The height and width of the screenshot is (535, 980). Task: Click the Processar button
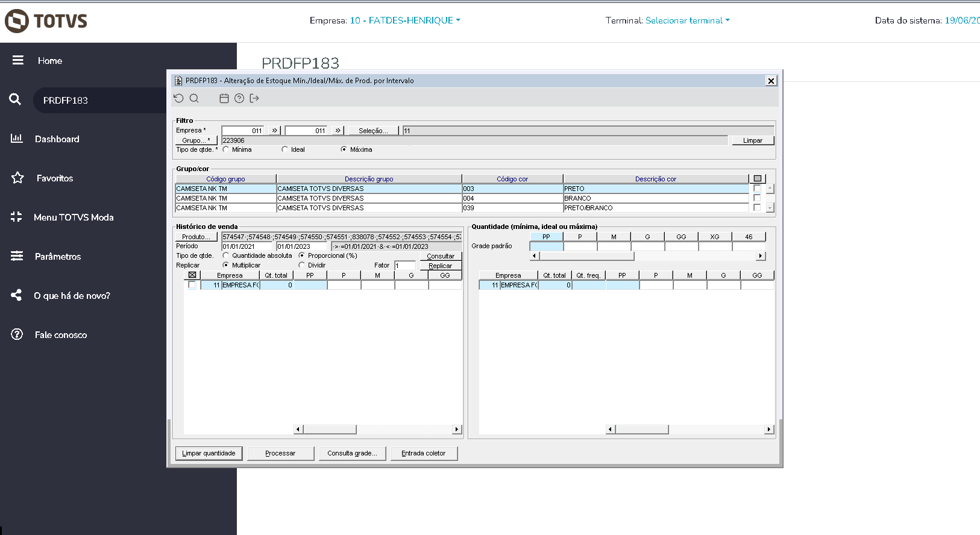280,453
